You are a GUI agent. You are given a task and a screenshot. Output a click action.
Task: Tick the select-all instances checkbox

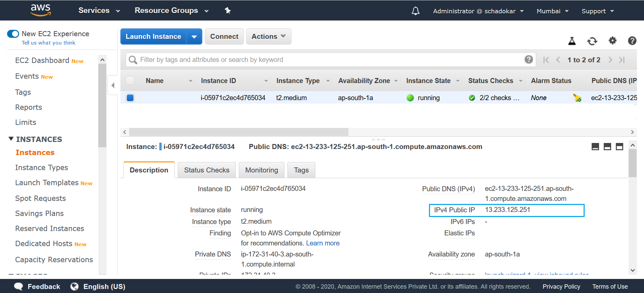pos(130,81)
